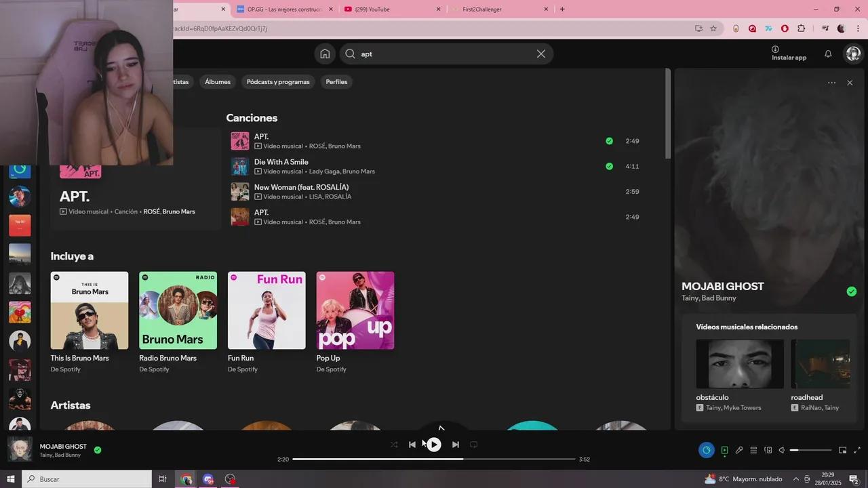Open the Radio Bruno Mars playlist

click(178, 322)
